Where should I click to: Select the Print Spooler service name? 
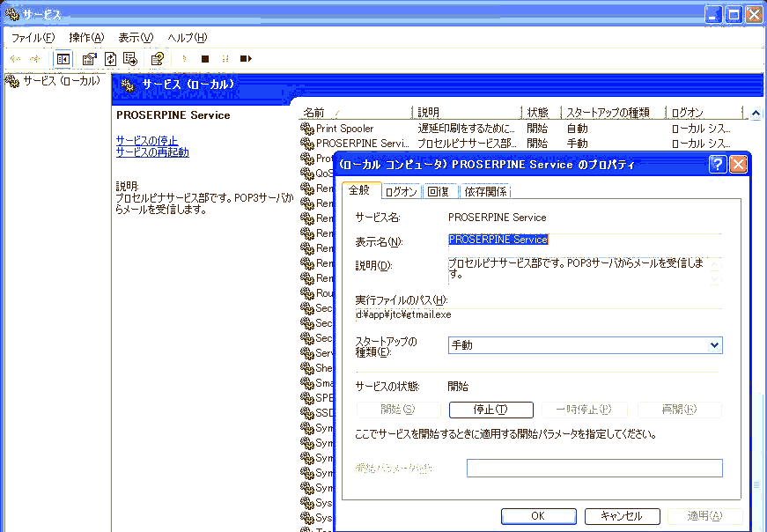pos(345,129)
